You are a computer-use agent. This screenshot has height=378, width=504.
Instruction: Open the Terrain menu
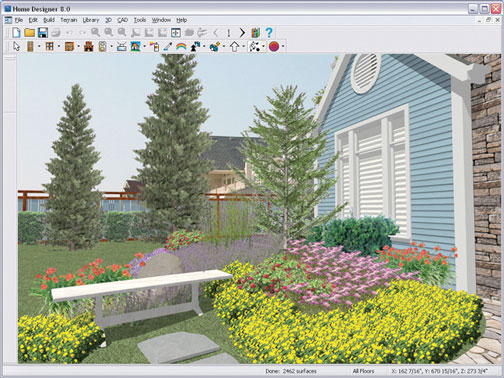69,20
